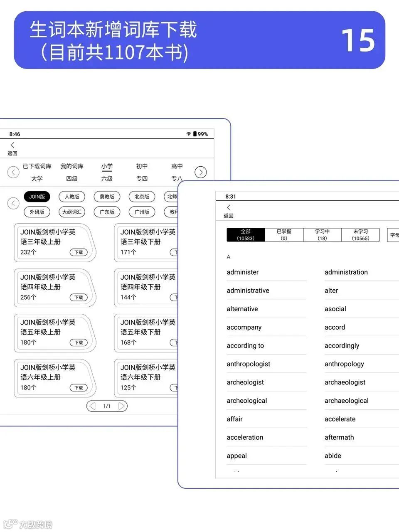Image resolution: width=399 pixels, height=532 pixels.
Task: Open the word "archaeologist"
Action: coord(345,382)
